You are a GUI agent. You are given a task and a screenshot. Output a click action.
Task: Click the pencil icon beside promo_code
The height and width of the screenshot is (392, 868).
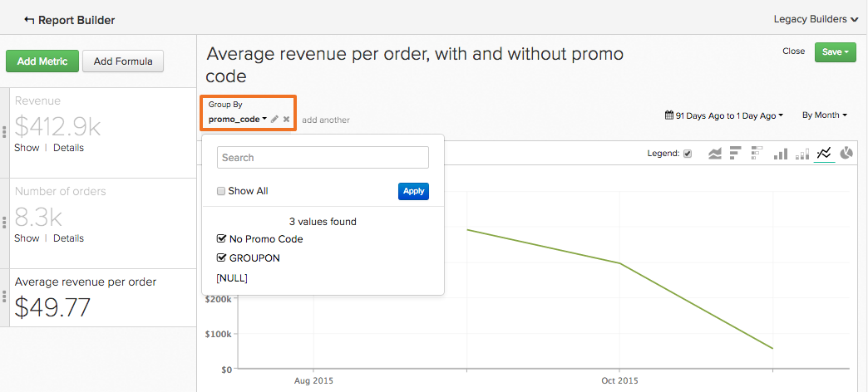275,120
